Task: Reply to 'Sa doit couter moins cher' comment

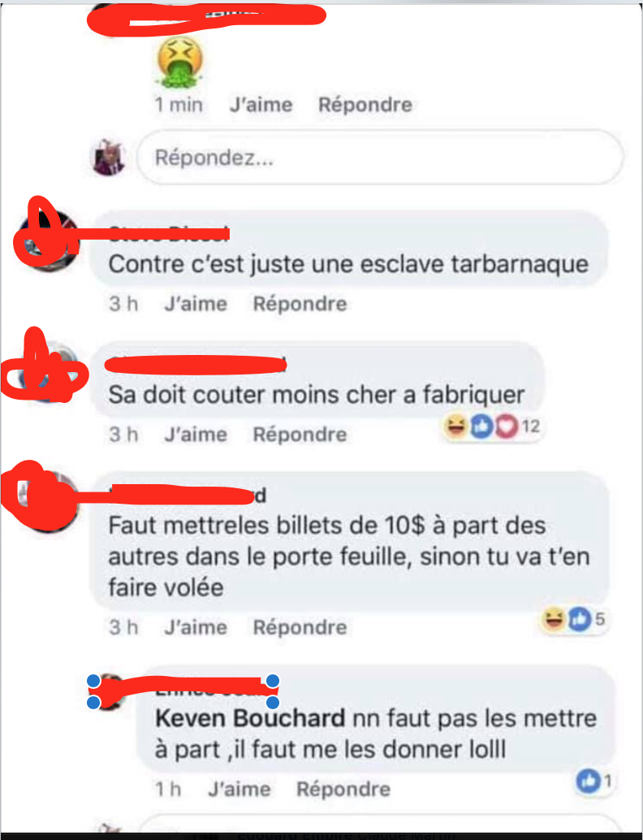Action: pyautogui.click(x=300, y=434)
